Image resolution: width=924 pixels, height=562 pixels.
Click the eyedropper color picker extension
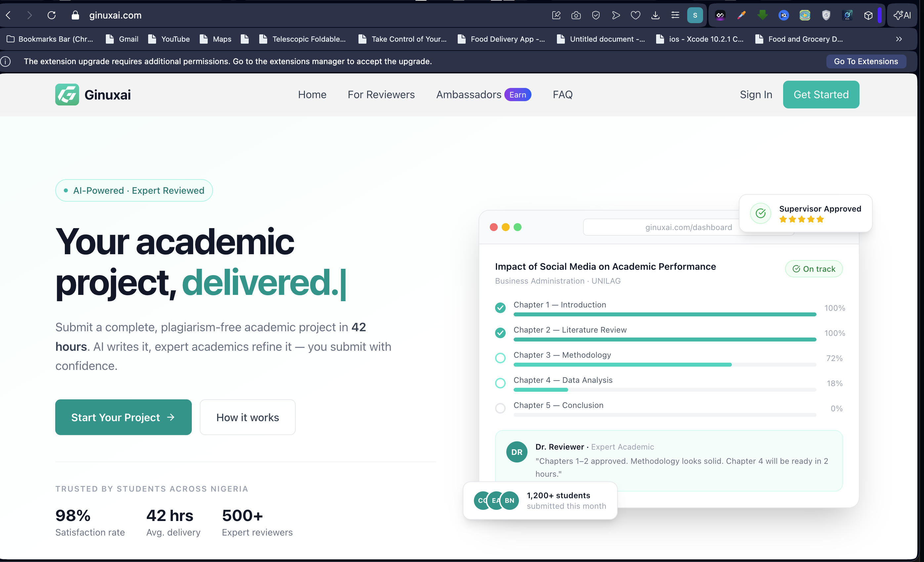pos(741,15)
